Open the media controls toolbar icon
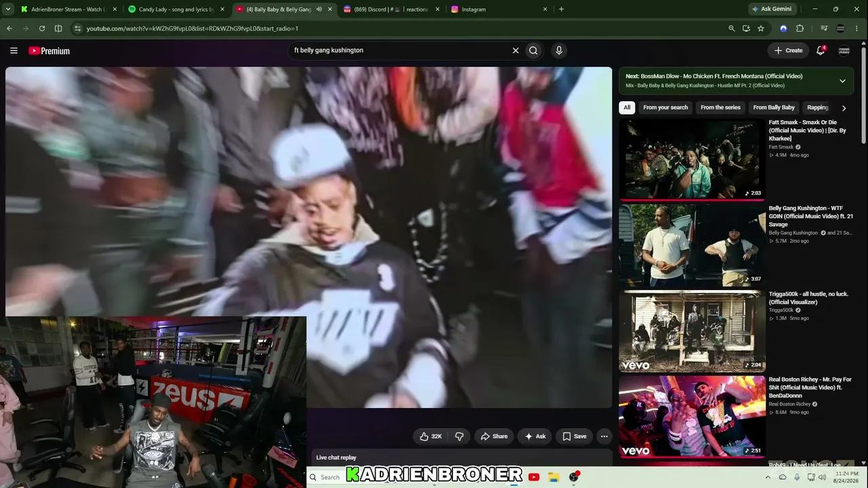 pos(824,28)
